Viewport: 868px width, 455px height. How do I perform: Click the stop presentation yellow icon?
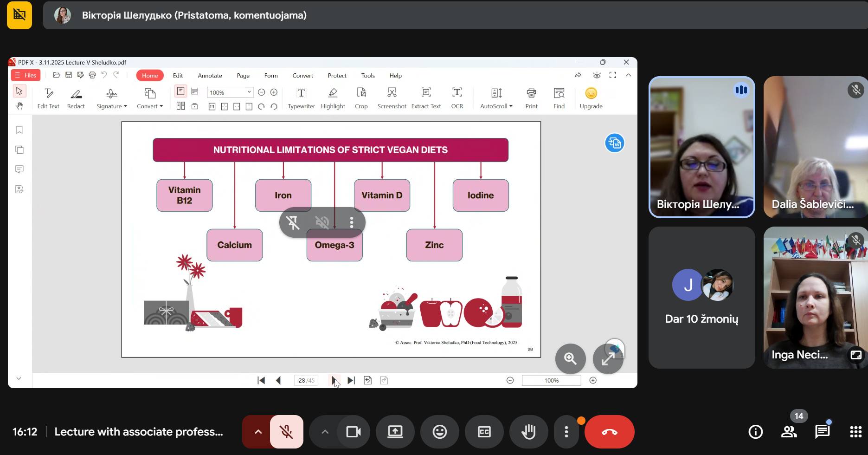point(19,15)
